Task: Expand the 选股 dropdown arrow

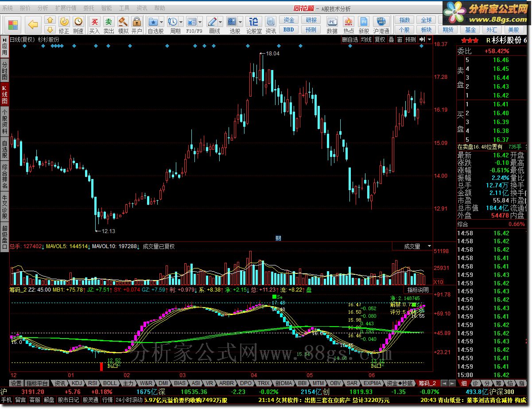Action: tap(241, 21)
